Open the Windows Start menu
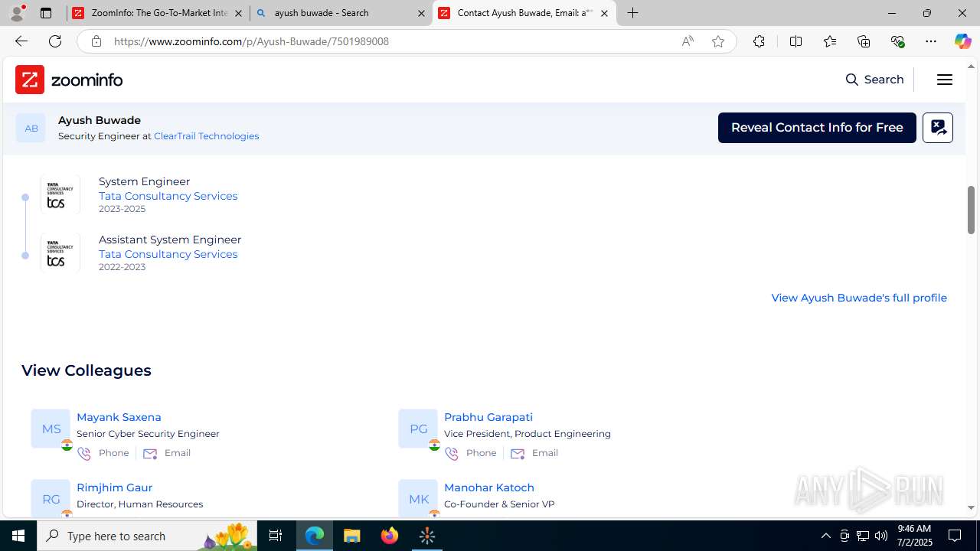The image size is (980, 551). [18, 536]
